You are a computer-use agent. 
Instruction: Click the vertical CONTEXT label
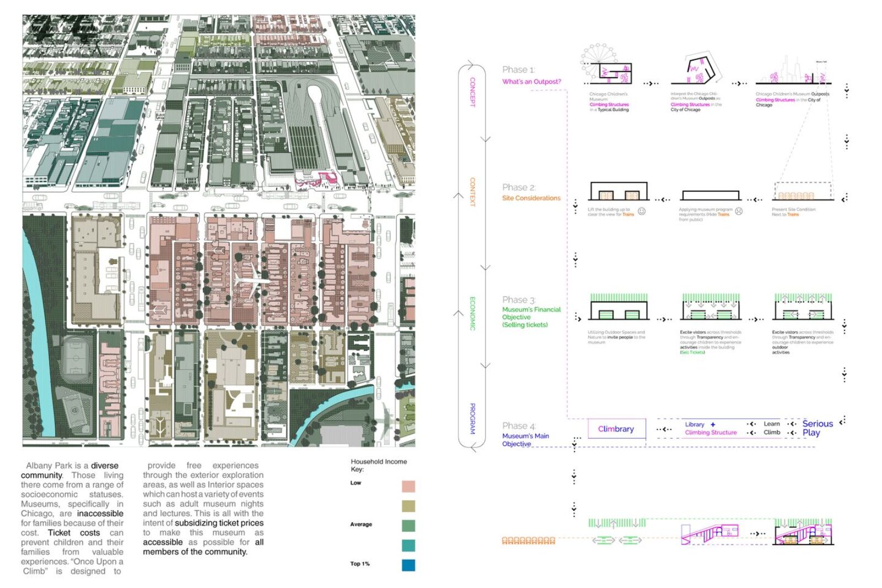(x=472, y=192)
